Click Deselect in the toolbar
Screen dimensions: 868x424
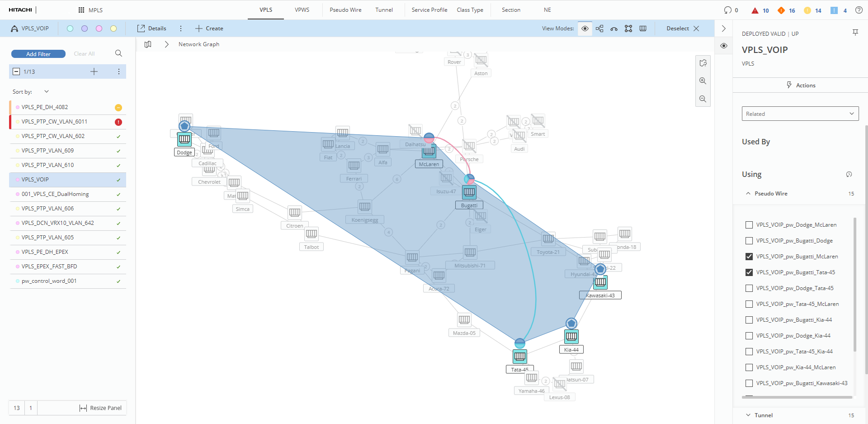tap(682, 29)
